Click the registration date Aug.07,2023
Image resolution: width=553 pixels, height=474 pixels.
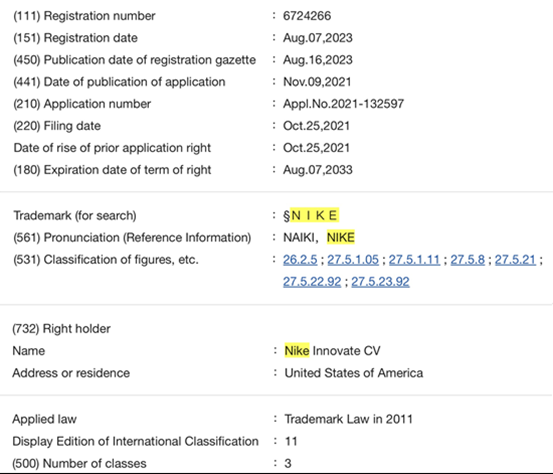pos(318,38)
